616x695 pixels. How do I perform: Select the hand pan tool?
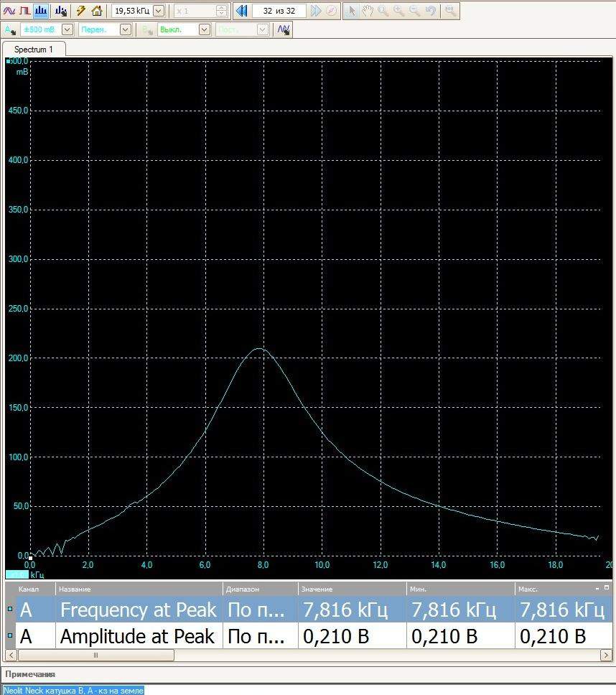367,11
